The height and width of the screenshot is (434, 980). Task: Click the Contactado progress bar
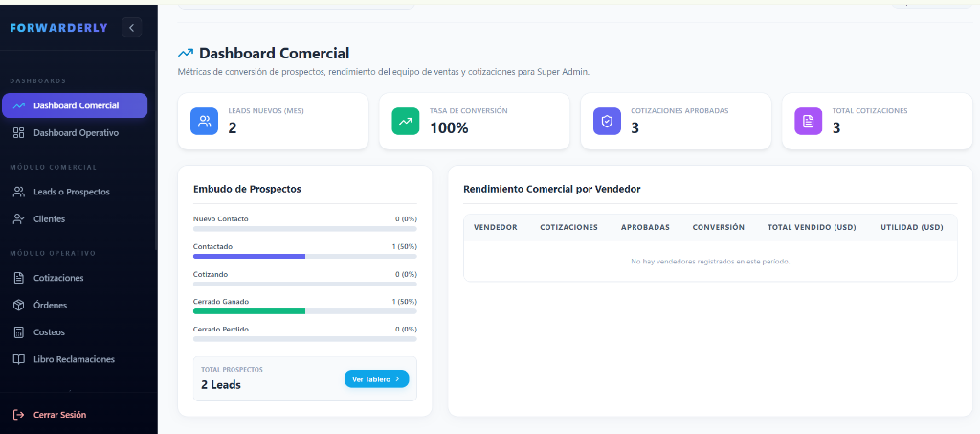pos(305,257)
